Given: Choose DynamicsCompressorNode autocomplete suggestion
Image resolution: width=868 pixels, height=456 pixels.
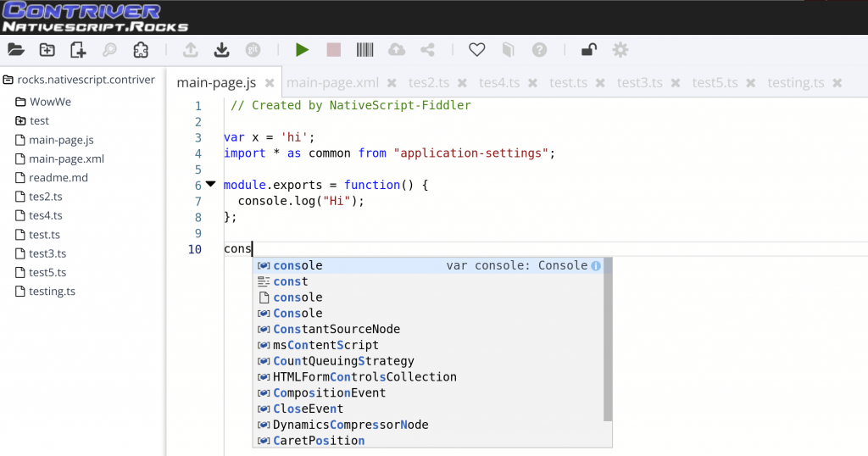Looking at the screenshot, I should (428, 425).
